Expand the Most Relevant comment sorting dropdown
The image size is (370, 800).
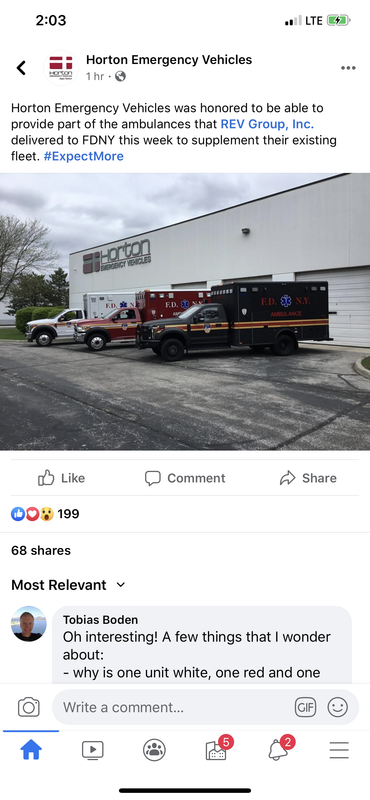click(x=68, y=585)
